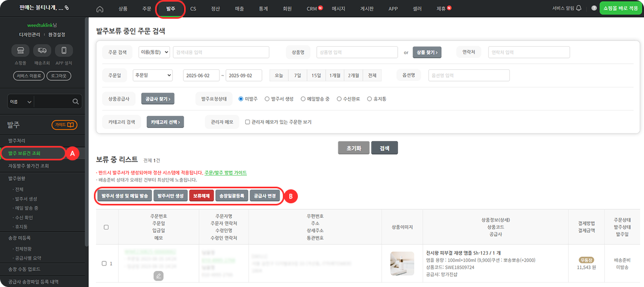Viewport: 644px width, 287px height.
Task: Open the 통계 menu in top navigation
Action: [264, 9]
